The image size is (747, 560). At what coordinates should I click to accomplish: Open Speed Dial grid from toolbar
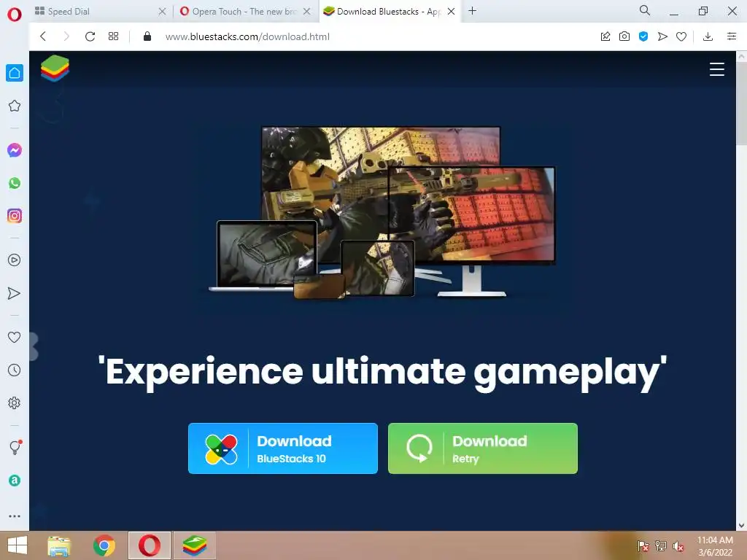point(113,36)
